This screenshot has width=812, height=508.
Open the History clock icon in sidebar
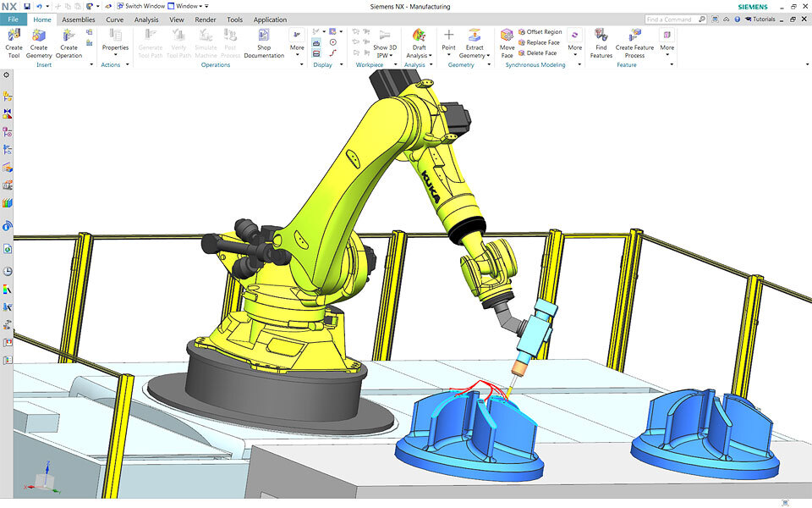(x=8, y=271)
